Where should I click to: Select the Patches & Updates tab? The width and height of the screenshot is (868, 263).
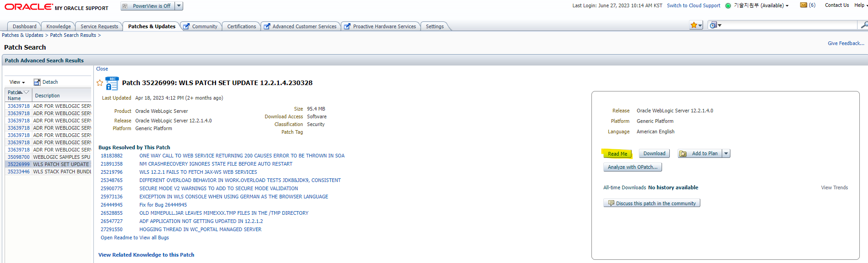pos(152,26)
